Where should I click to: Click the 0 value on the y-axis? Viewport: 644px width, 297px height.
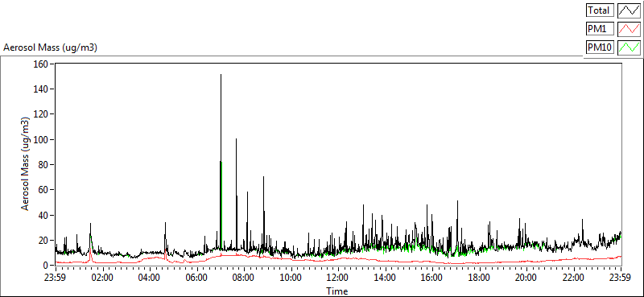tap(46, 266)
